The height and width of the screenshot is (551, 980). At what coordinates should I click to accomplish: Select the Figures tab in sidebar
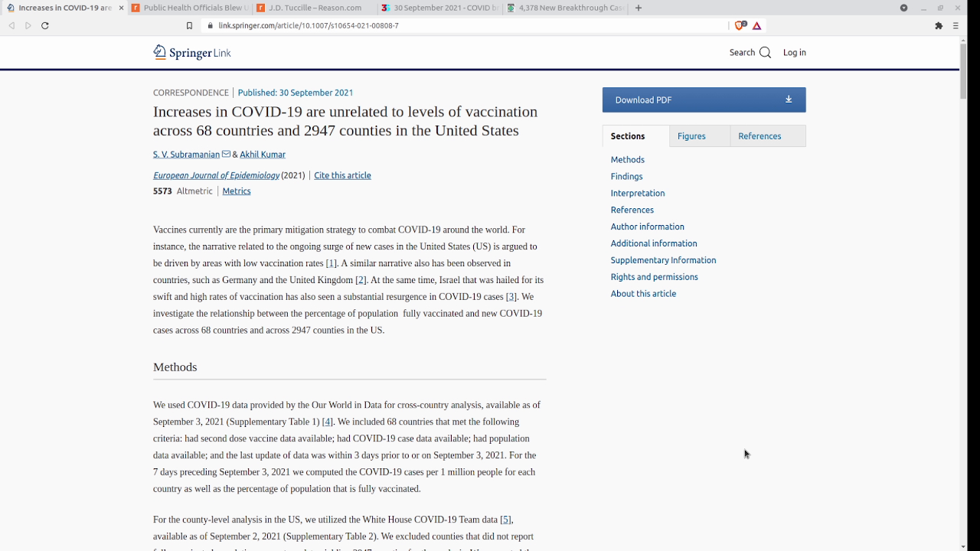coord(691,136)
